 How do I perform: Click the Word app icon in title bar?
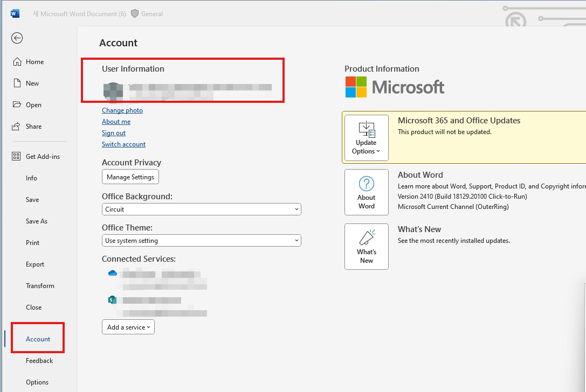15,14
